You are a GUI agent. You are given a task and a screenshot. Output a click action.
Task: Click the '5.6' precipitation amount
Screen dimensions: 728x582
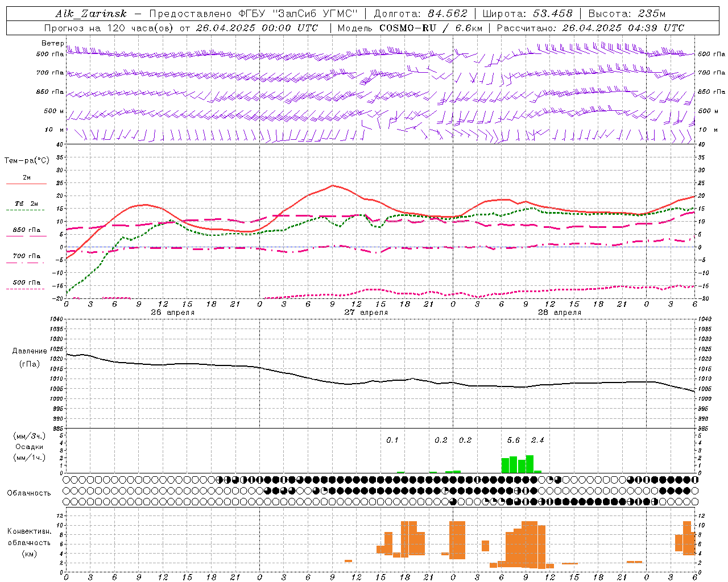[513, 440]
